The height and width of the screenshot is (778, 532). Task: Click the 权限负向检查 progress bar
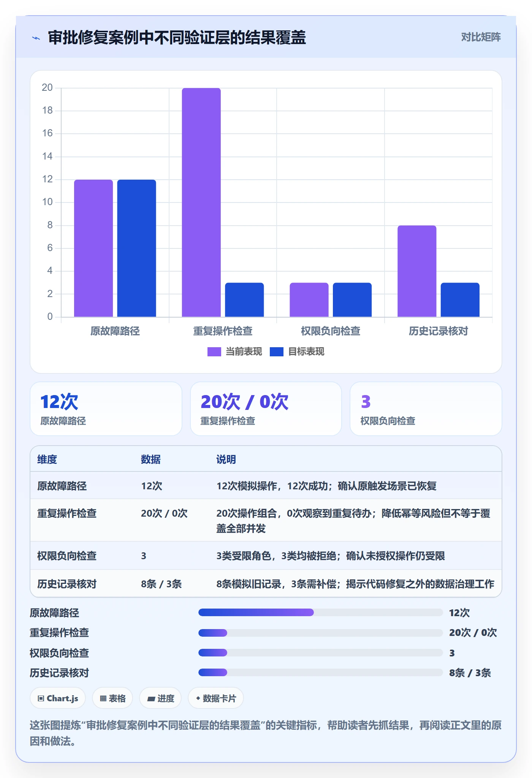point(320,653)
